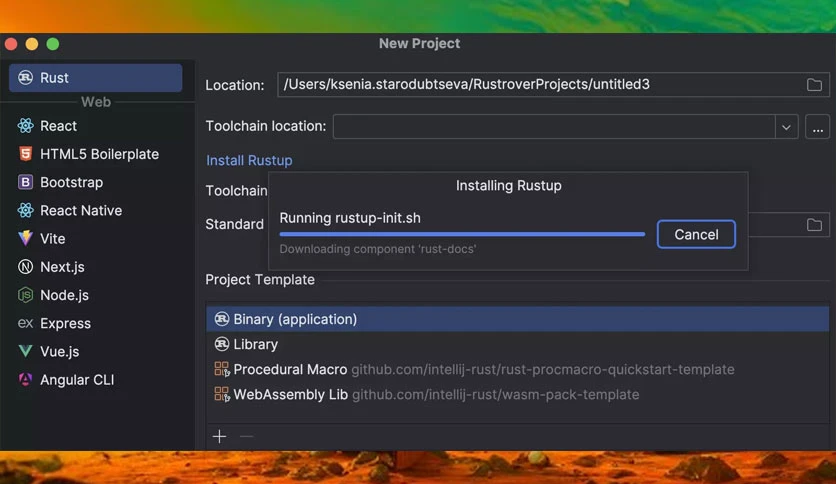The height and width of the screenshot is (484, 836).
Task: Add a new project template
Action: coord(219,437)
